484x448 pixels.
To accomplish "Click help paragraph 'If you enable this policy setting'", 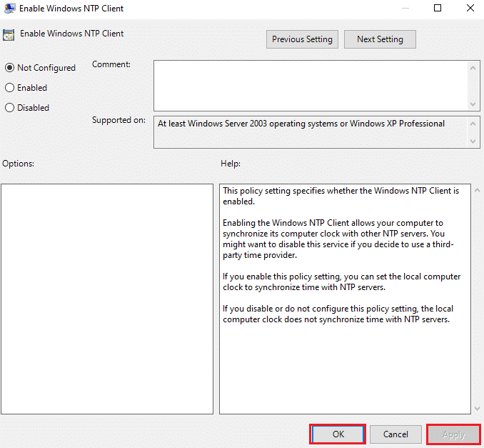I will pyautogui.click(x=342, y=282).
